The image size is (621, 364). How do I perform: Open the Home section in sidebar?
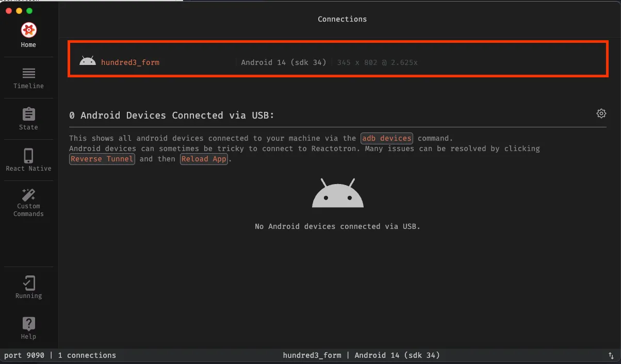(29, 36)
